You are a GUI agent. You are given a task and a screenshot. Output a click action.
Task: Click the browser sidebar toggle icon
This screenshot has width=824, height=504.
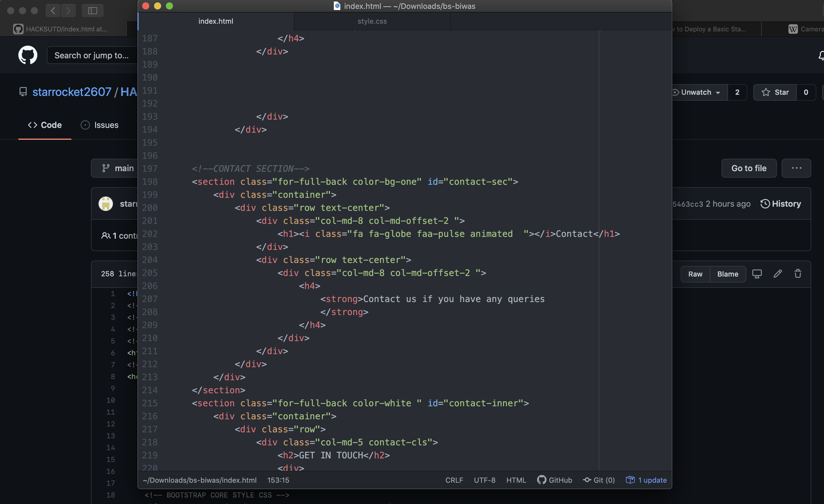[93, 11]
